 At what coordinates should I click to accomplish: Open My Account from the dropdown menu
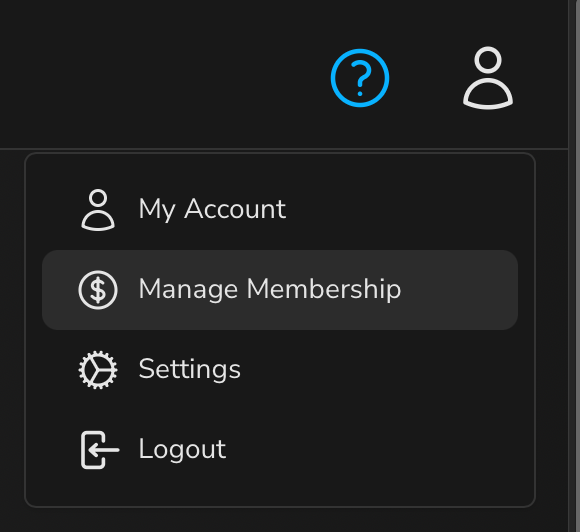pyautogui.click(x=280, y=210)
